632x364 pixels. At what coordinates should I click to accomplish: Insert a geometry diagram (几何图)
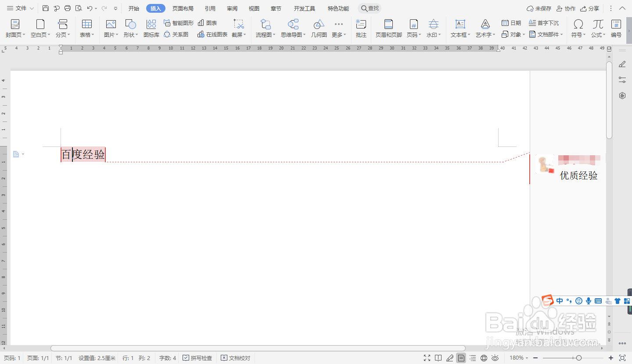[x=319, y=29]
